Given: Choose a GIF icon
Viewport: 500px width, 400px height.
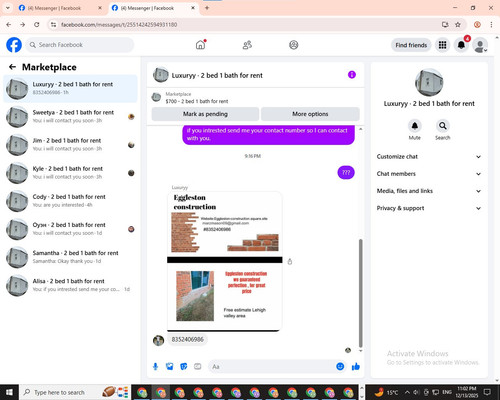Looking at the screenshot, I should [198, 367].
